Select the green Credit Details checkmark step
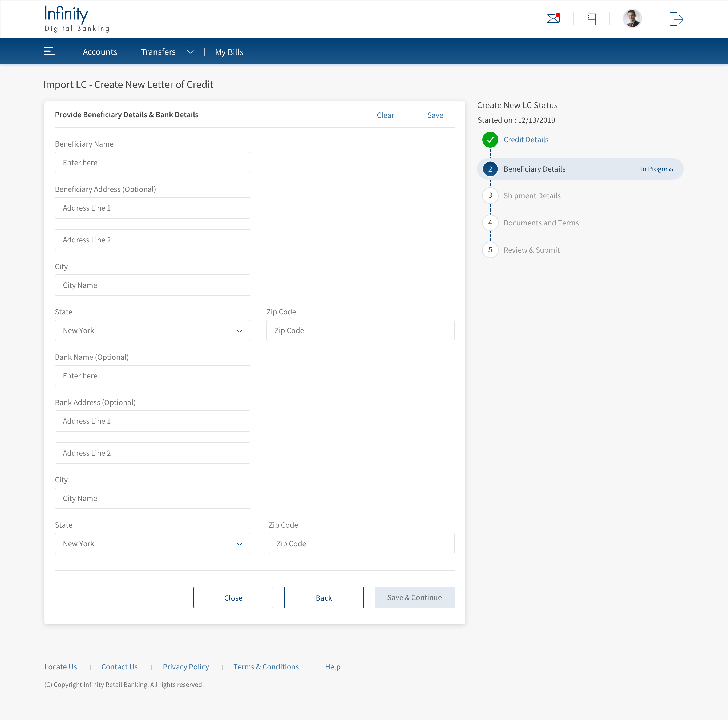Image resolution: width=728 pixels, height=720 pixels. point(490,140)
